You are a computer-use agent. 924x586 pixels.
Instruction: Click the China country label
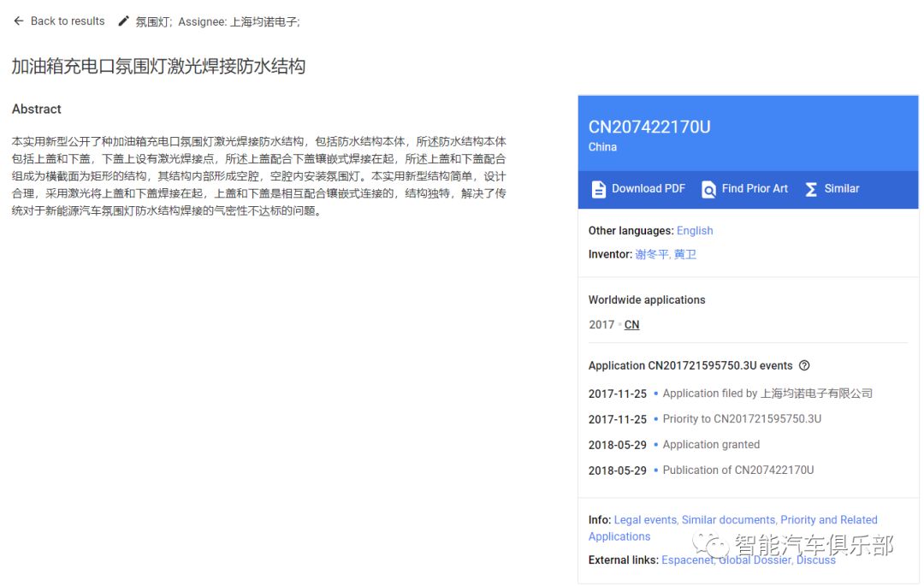coord(602,147)
